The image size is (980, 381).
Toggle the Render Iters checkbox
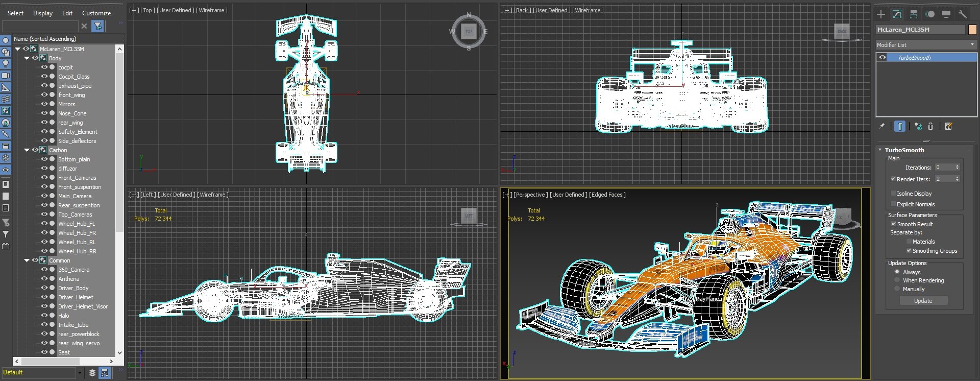[893, 179]
